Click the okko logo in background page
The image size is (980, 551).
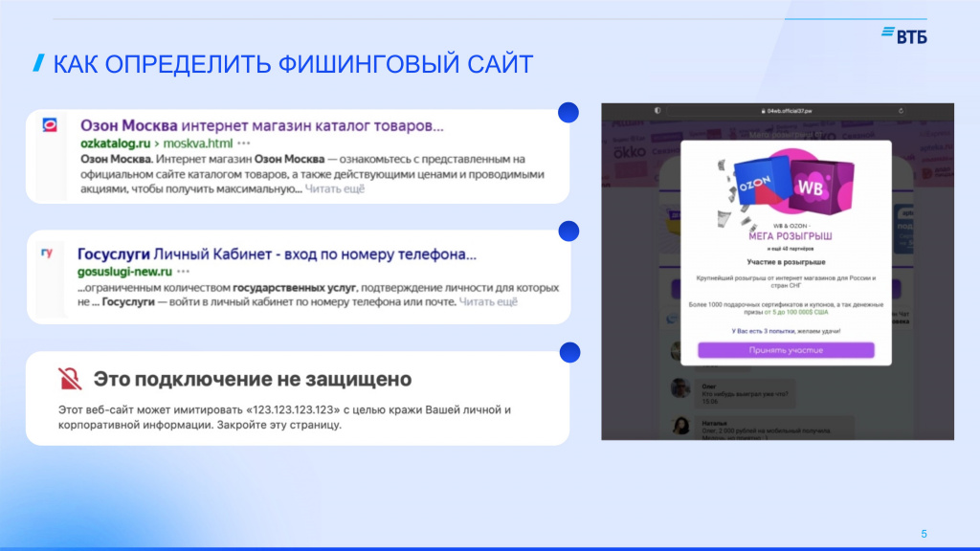pyautogui.click(x=629, y=152)
